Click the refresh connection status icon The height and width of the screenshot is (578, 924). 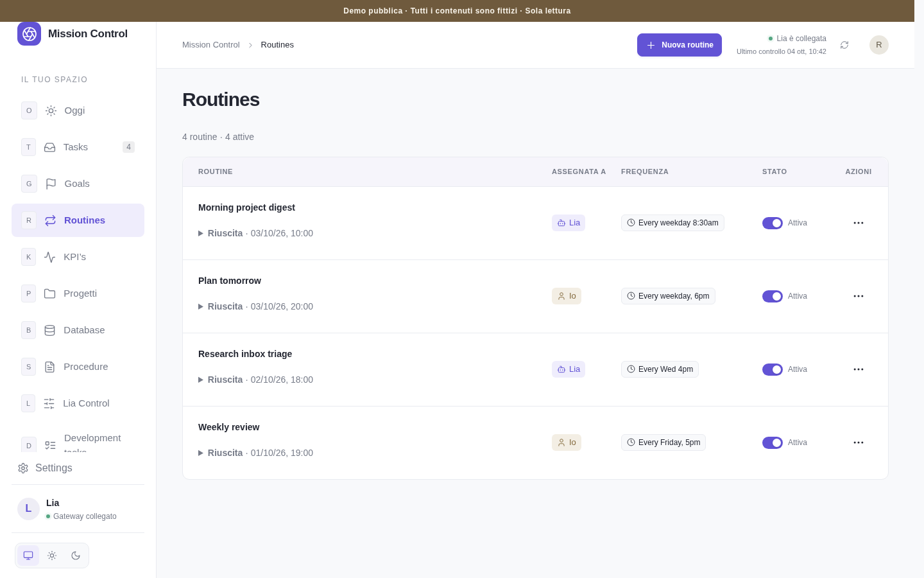[x=844, y=45]
